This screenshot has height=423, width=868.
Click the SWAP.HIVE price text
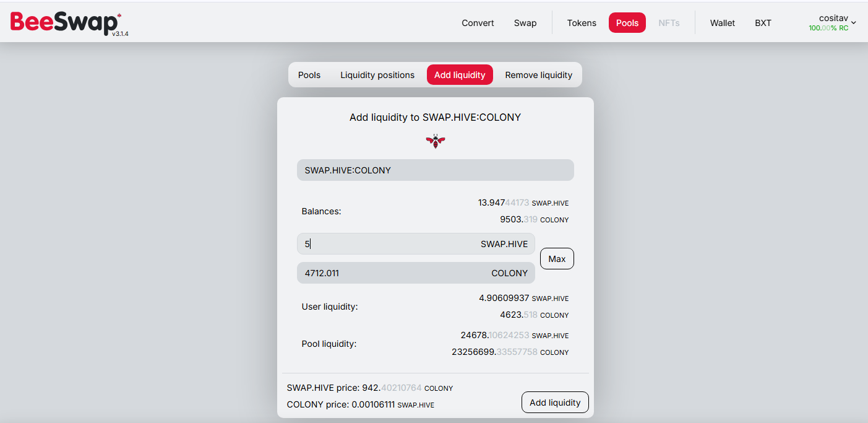[370, 388]
